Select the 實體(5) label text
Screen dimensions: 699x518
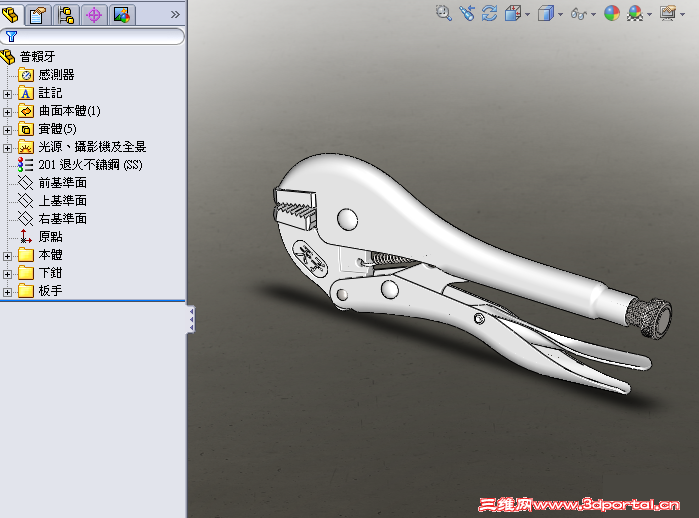(58, 129)
